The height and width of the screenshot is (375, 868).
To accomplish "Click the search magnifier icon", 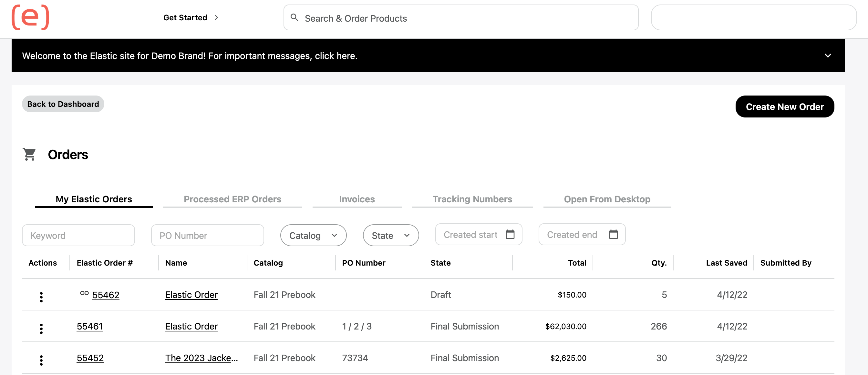I will click(x=295, y=17).
